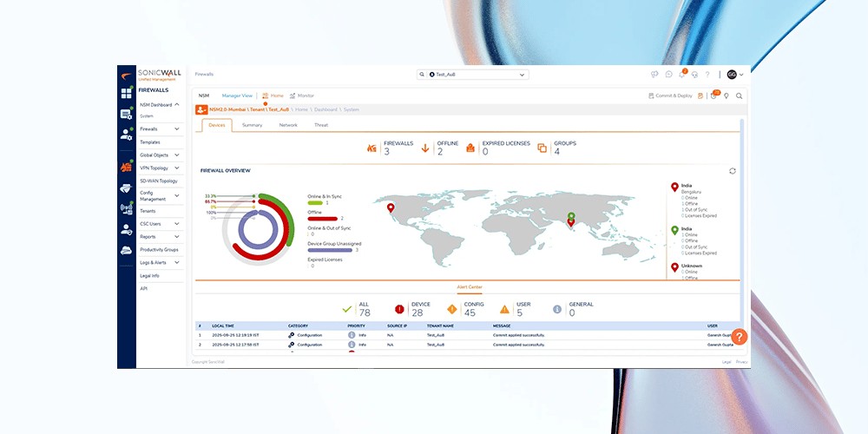Click the orange icon beside Commit & Deploy
Screen dimensions: 868x434
point(700,95)
